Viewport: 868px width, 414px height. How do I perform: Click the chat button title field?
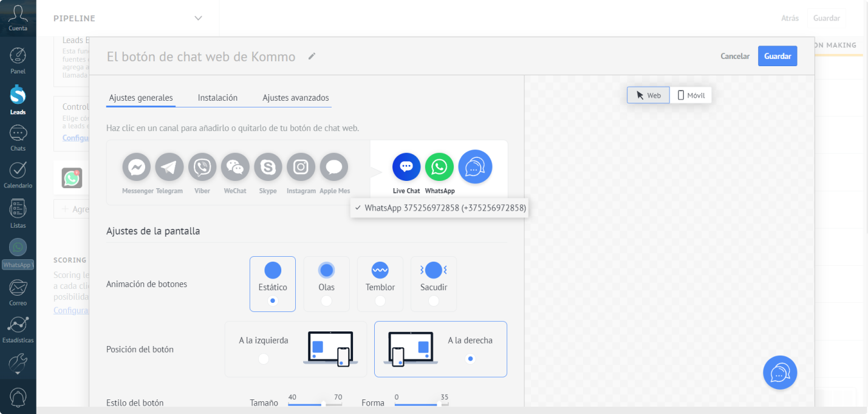click(x=201, y=56)
